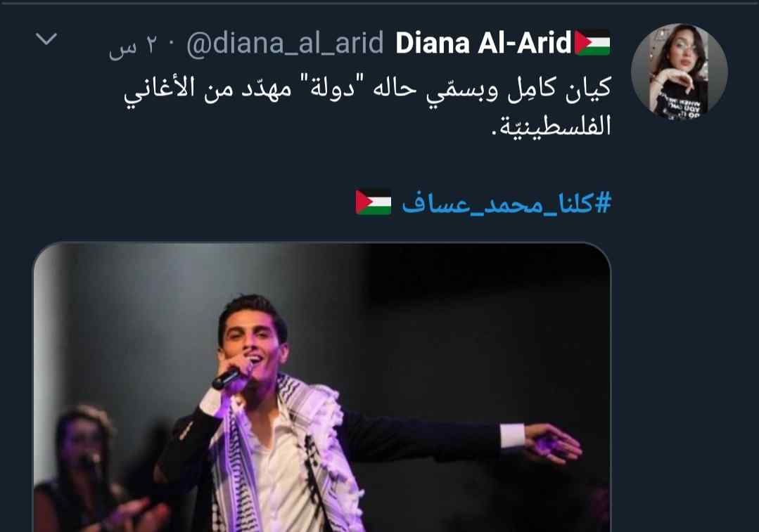Image resolution: width=759 pixels, height=532 pixels.
Task: Click the Palestinian flag emoji beside the name
Action: (592, 43)
